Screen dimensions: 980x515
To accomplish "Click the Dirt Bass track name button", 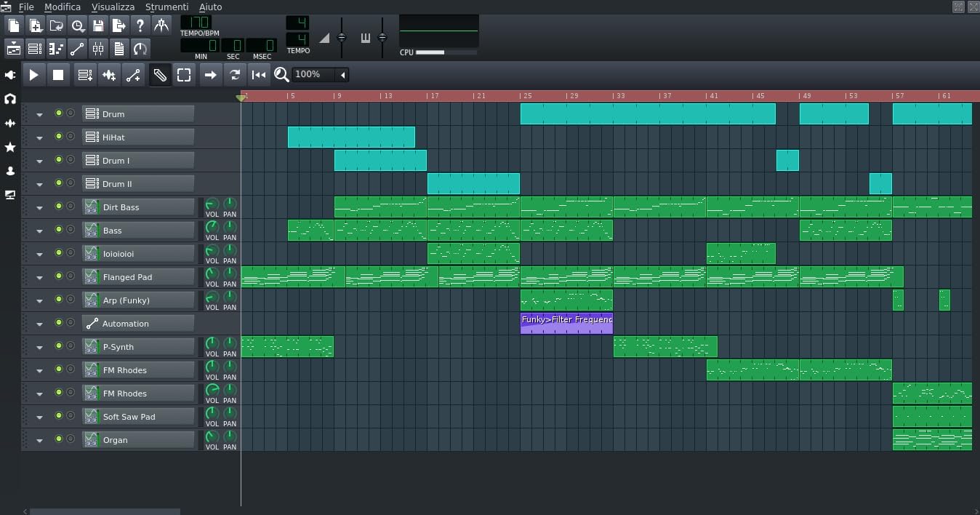I will pyautogui.click(x=138, y=207).
